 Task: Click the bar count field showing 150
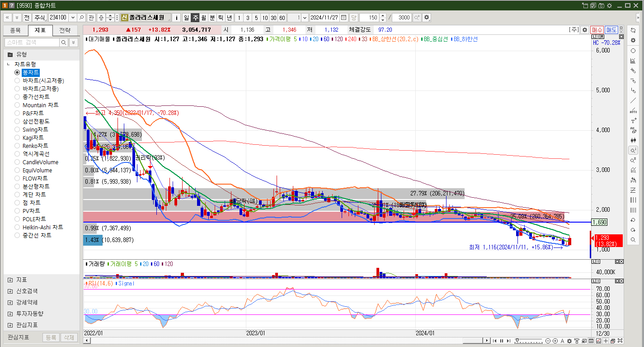click(x=369, y=18)
